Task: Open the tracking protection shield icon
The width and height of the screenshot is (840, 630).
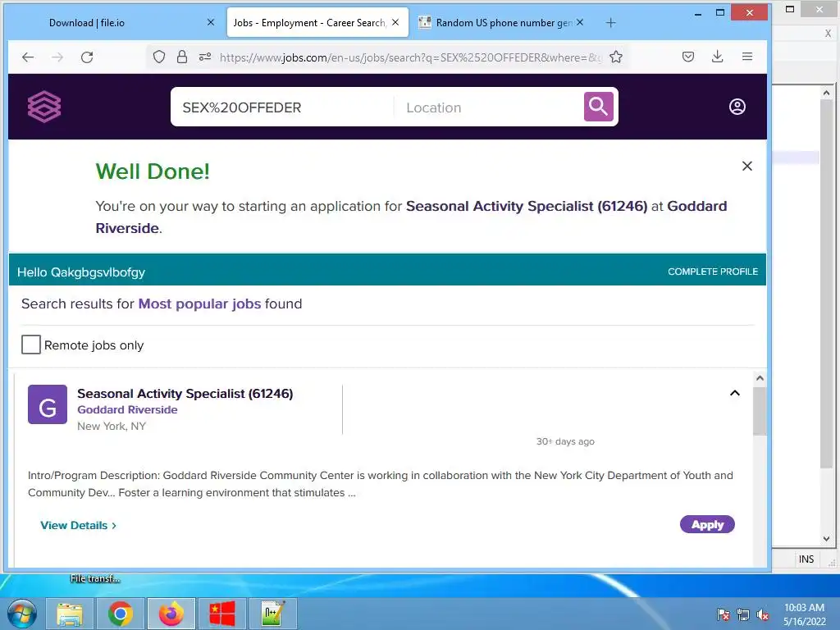Action: click(x=159, y=57)
